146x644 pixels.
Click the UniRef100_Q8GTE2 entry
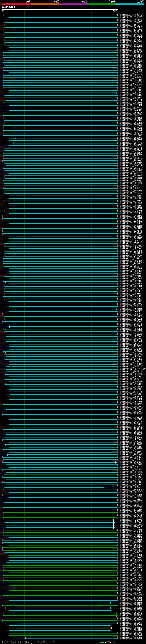pyautogui.click(x=131, y=55)
